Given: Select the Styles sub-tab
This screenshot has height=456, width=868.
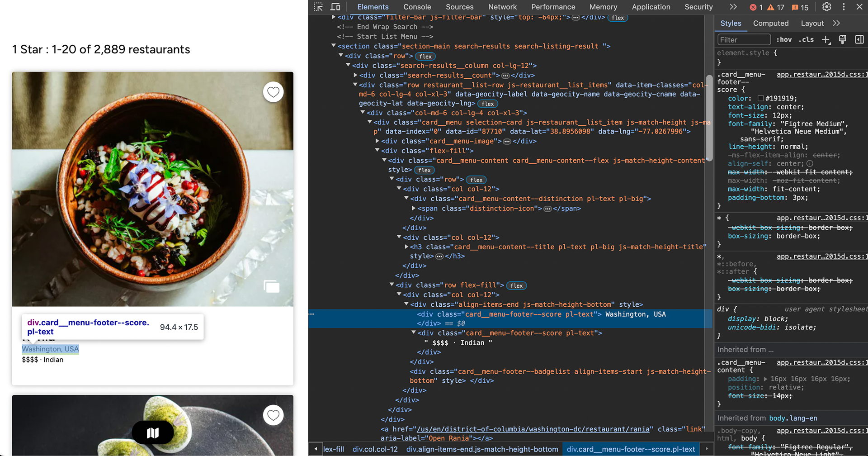Looking at the screenshot, I should [x=731, y=23].
